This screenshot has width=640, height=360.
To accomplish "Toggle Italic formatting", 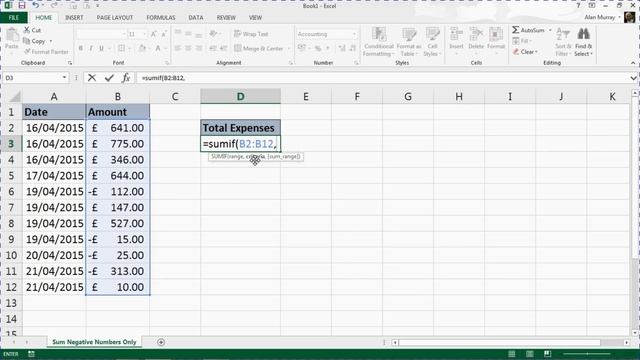I will click(91, 48).
